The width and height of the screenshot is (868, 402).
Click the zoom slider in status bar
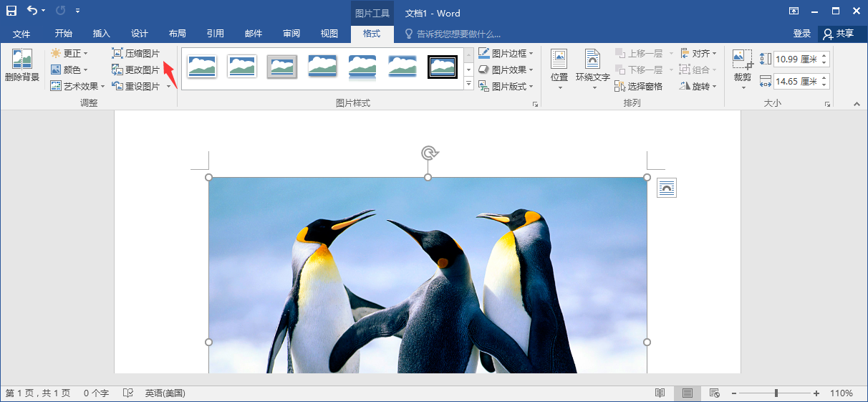[x=776, y=393]
